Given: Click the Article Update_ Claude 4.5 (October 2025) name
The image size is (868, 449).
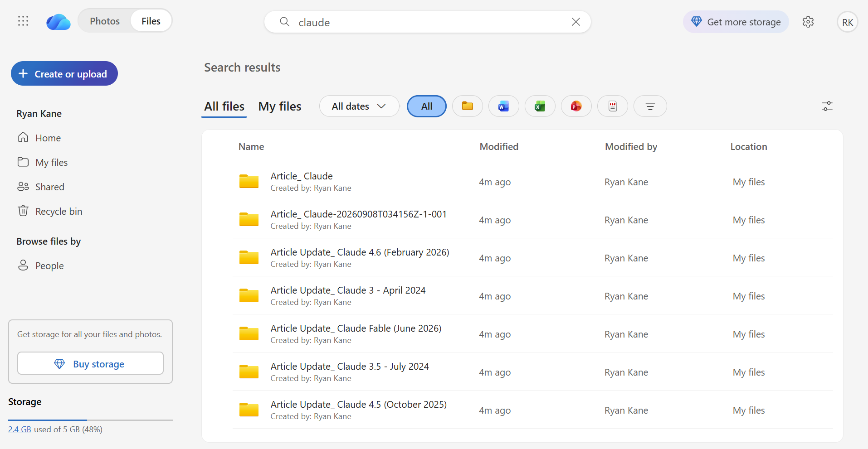Looking at the screenshot, I should (x=358, y=404).
